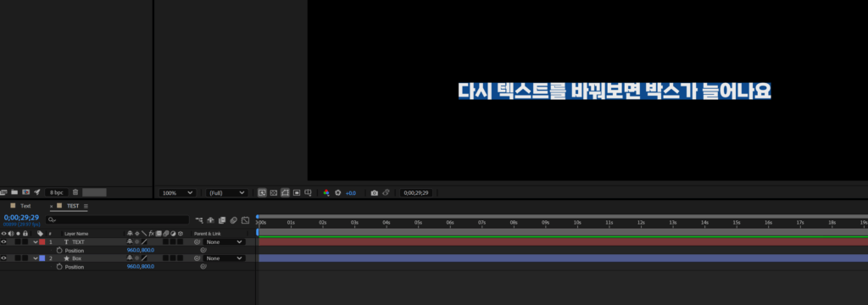
Task: Focus the timeline layer search field
Action: pyautogui.click(x=117, y=219)
